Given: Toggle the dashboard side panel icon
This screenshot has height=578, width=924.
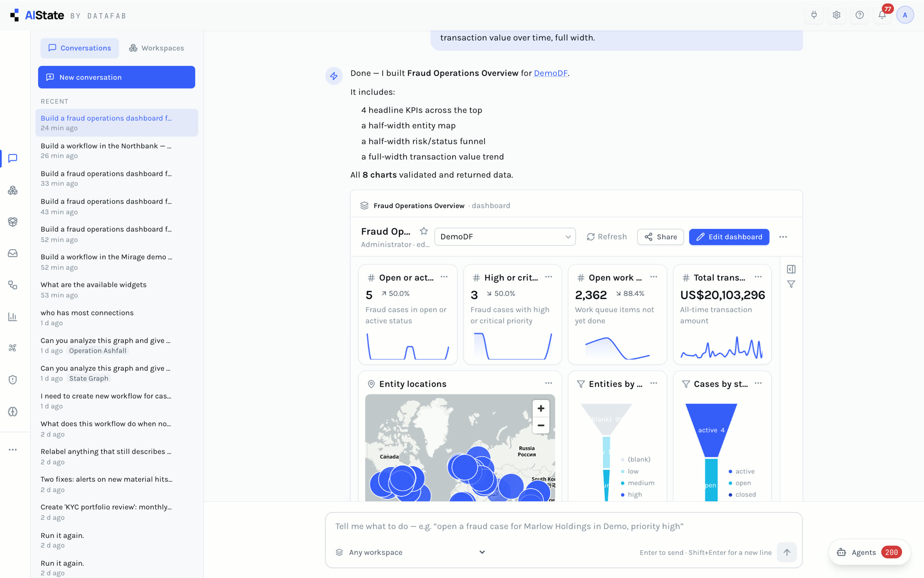Looking at the screenshot, I should pos(791,269).
